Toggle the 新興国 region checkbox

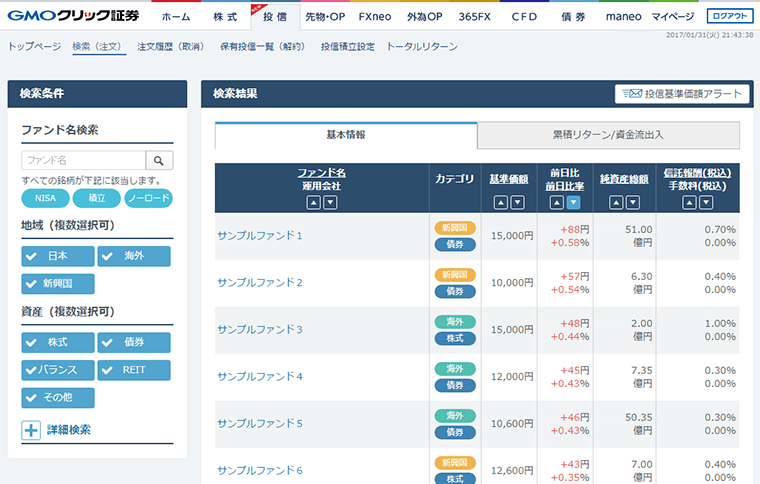[x=58, y=284]
